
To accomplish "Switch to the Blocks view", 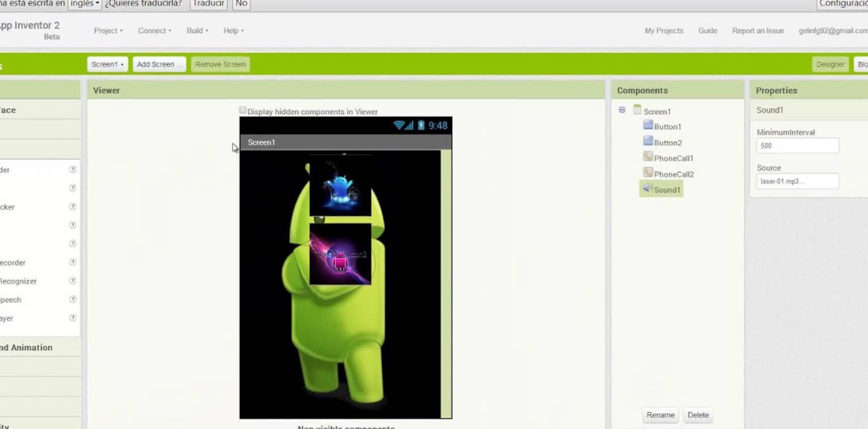I will tap(861, 64).
